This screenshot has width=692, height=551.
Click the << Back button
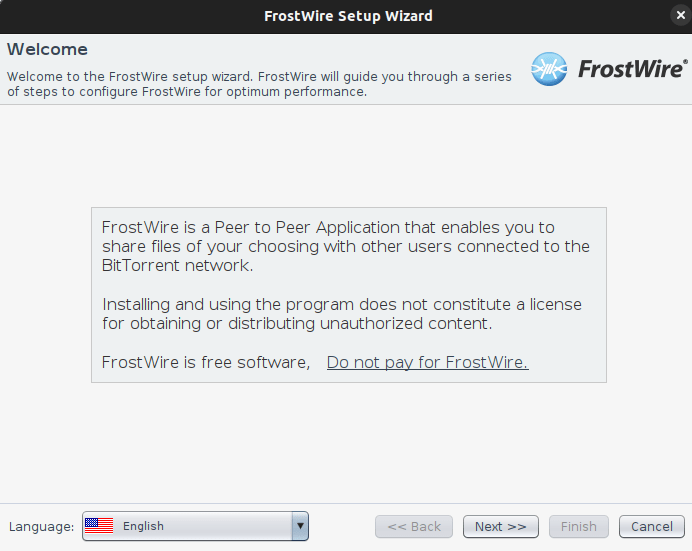pos(414,526)
